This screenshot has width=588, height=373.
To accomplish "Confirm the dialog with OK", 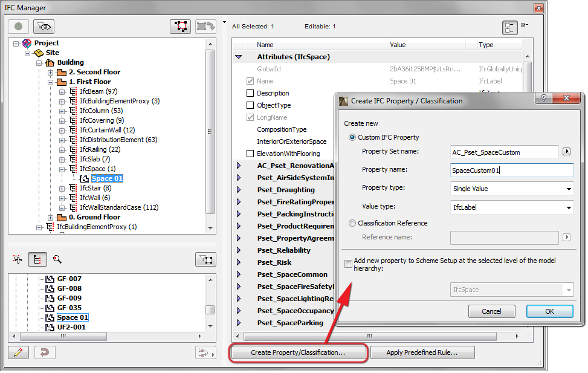I will 550,311.
